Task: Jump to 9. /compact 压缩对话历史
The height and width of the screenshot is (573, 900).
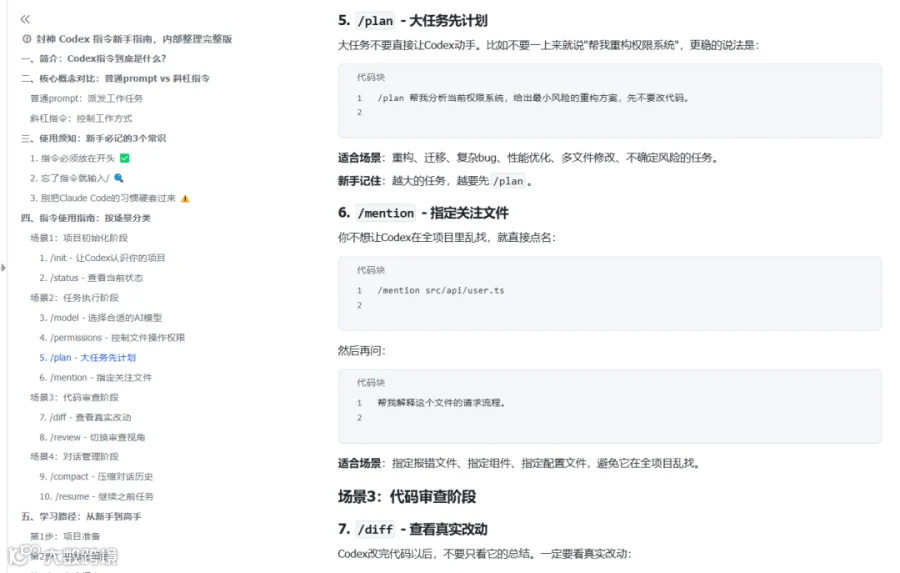Action: (96, 477)
